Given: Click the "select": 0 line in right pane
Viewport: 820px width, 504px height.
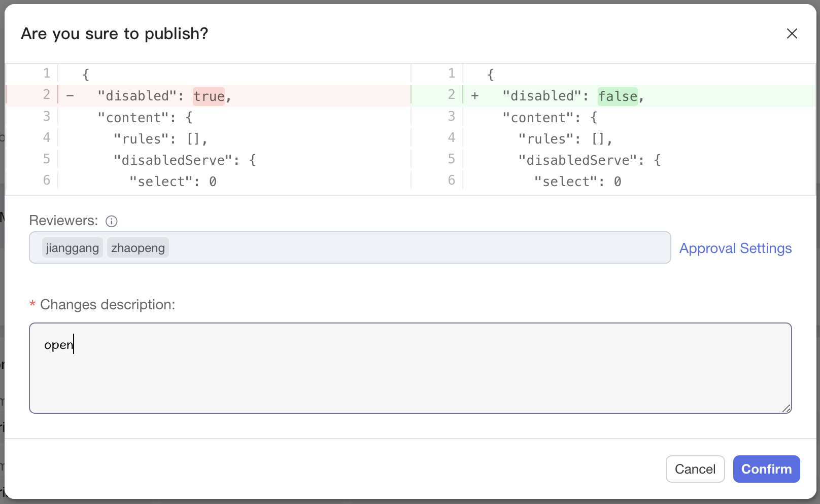Looking at the screenshot, I should pyautogui.click(x=577, y=182).
